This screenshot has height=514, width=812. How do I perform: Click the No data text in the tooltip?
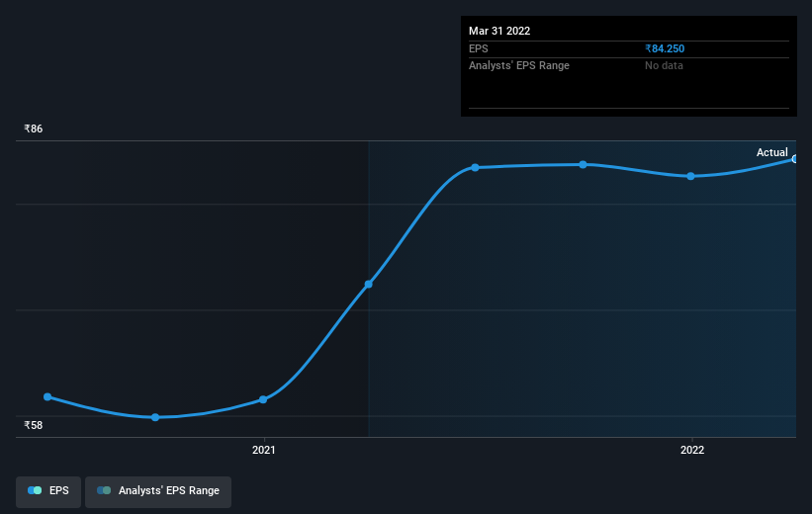[664, 66]
